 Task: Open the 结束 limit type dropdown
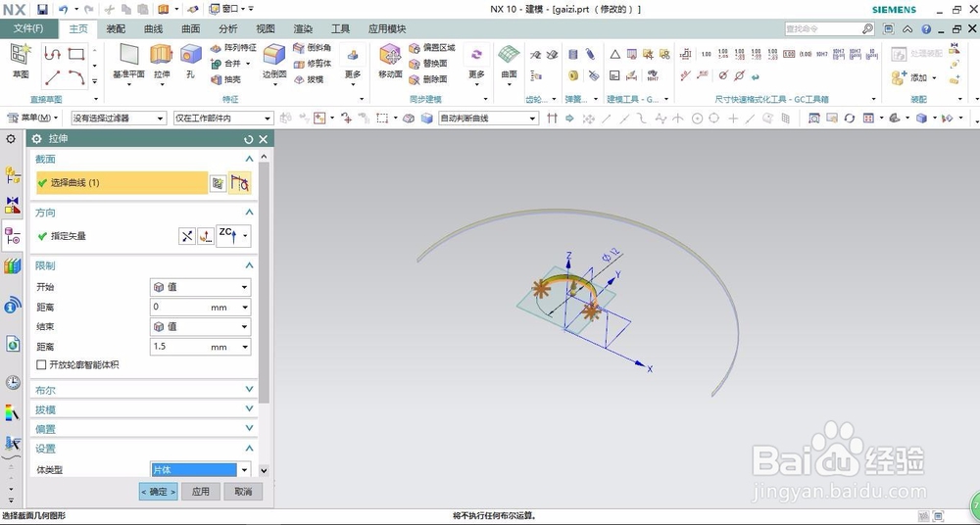pos(201,326)
